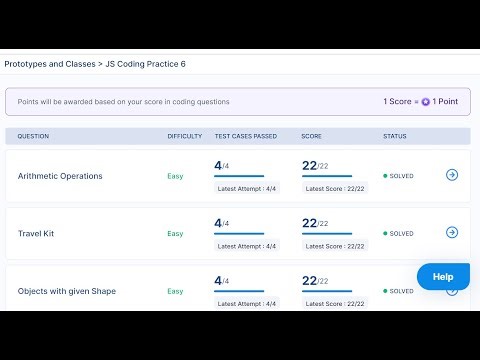Screen dimensions: 480x360
Task: Click Latest Attempt 4/4 for Travel Kit
Action: (247, 246)
